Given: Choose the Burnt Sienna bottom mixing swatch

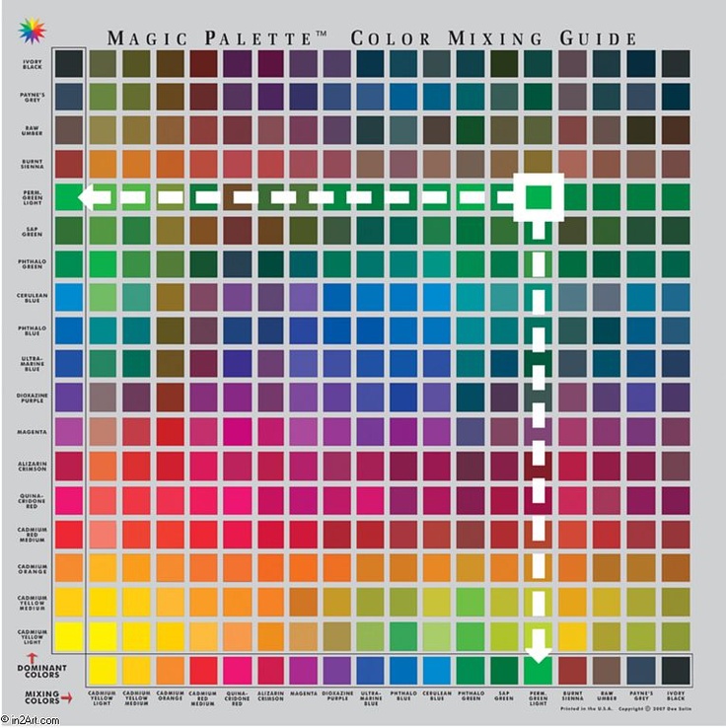Looking at the screenshot, I should point(572,671).
